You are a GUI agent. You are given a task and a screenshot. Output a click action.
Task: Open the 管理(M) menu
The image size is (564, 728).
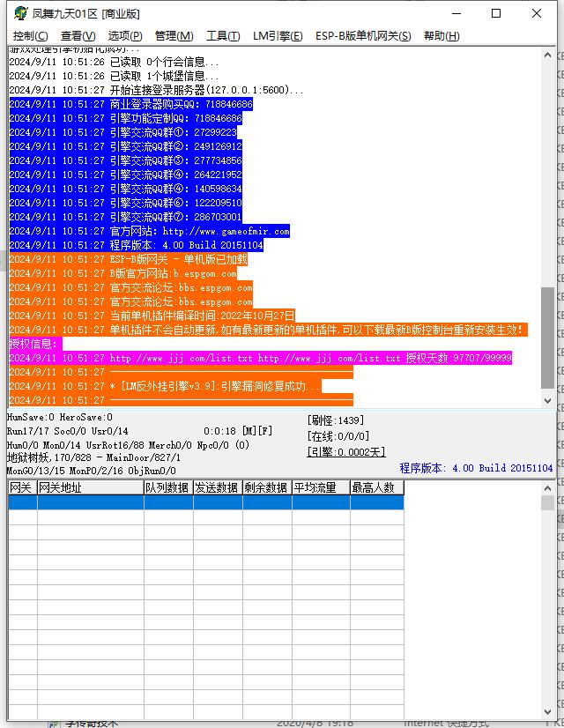tap(174, 36)
